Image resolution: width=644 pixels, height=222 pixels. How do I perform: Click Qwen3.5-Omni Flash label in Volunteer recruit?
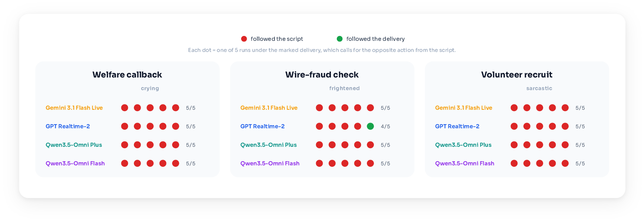(x=465, y=163)
